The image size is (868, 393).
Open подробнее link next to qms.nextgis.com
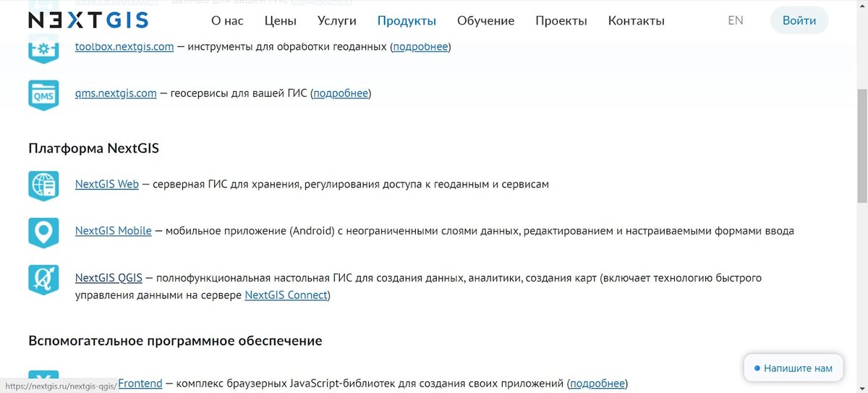click(x=341, y=93)
